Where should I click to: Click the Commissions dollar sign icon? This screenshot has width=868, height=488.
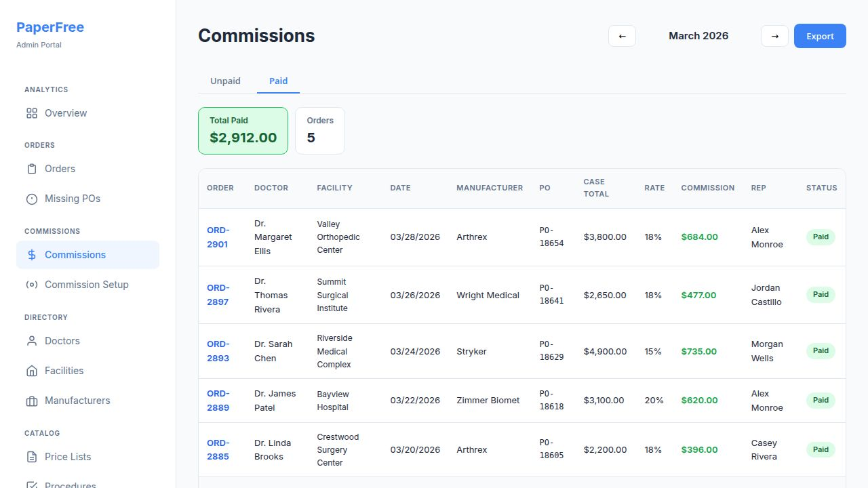[32, 255]
